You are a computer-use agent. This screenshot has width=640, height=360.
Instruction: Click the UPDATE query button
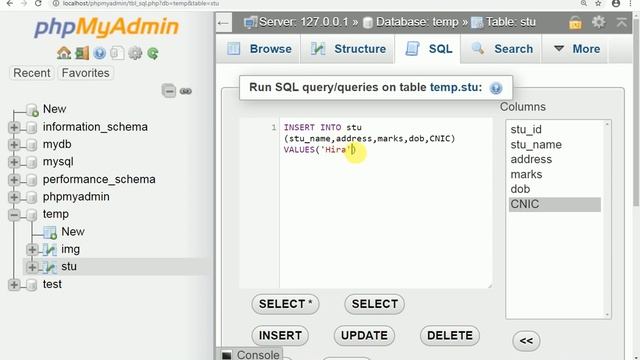coord(364,336)
